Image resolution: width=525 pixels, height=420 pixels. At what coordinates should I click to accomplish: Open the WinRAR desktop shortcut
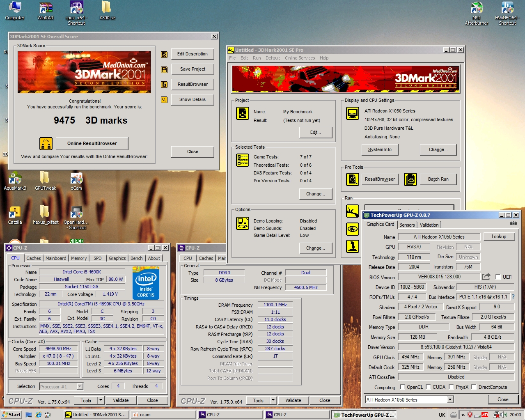[45, 11]
